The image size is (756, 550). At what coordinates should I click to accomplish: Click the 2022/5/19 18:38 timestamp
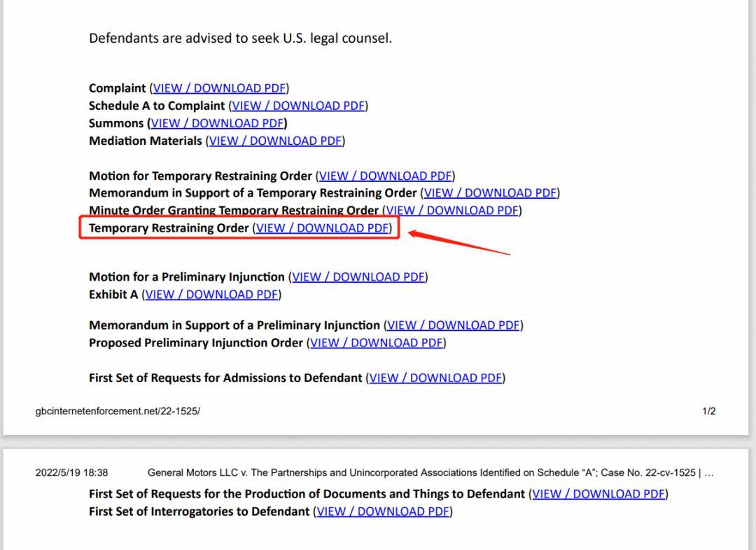(x=71, y=473)
